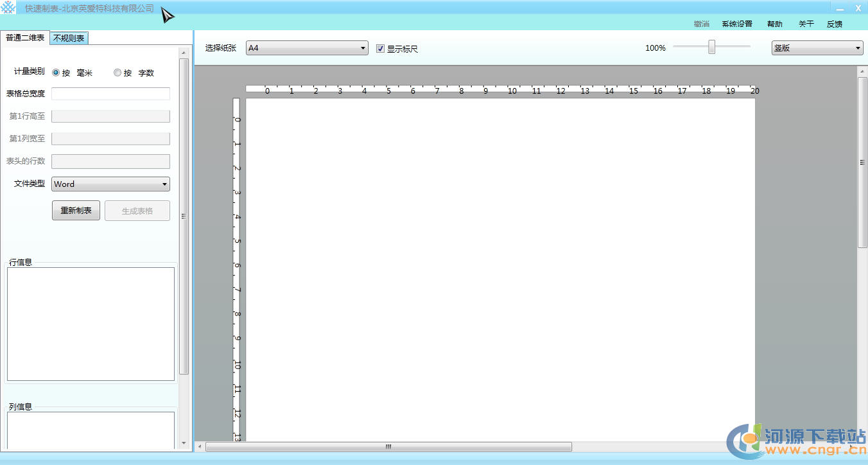This screenshot has width=868, height=465.
Task: Select the 按毫米 radio button
Action: (x=56, y=73)
